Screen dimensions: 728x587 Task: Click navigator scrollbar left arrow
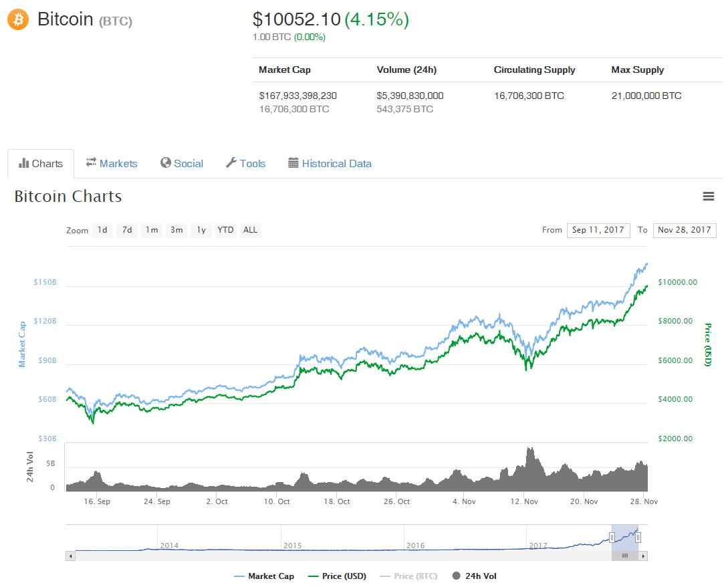71,556
